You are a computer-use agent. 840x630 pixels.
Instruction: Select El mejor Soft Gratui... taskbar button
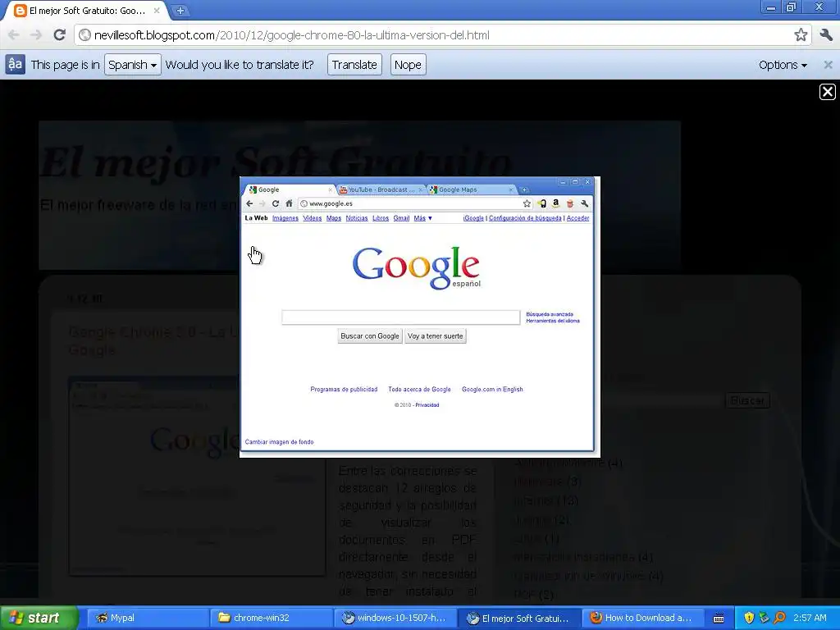pos(518,618)
